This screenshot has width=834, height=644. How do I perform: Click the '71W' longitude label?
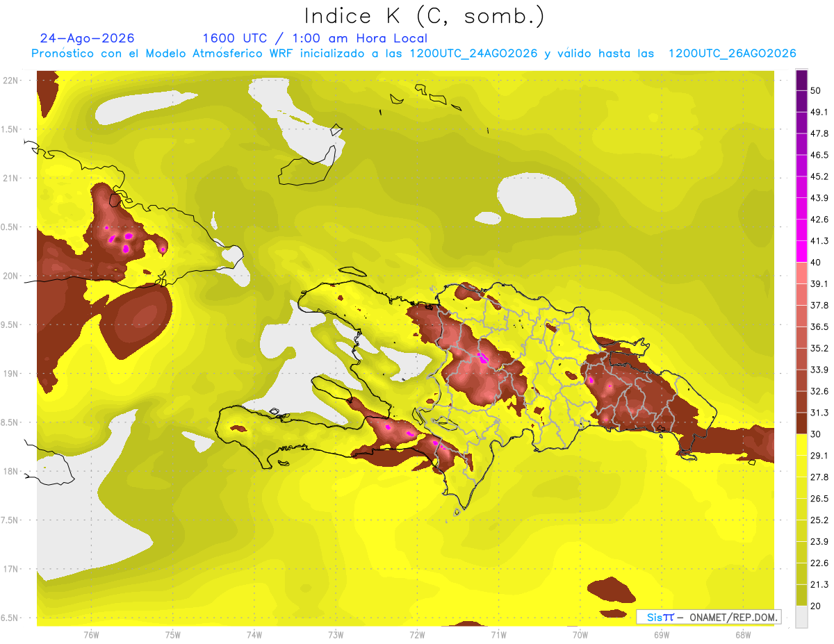pos(498,635)
